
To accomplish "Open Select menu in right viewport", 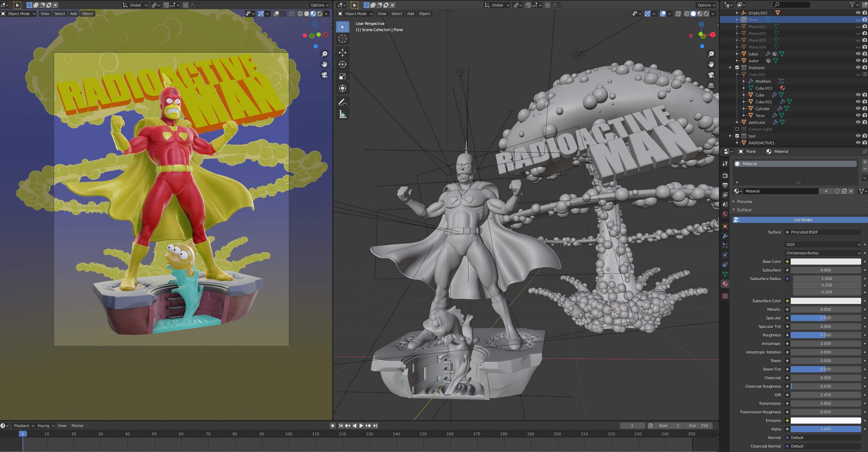I will point(397,14).
